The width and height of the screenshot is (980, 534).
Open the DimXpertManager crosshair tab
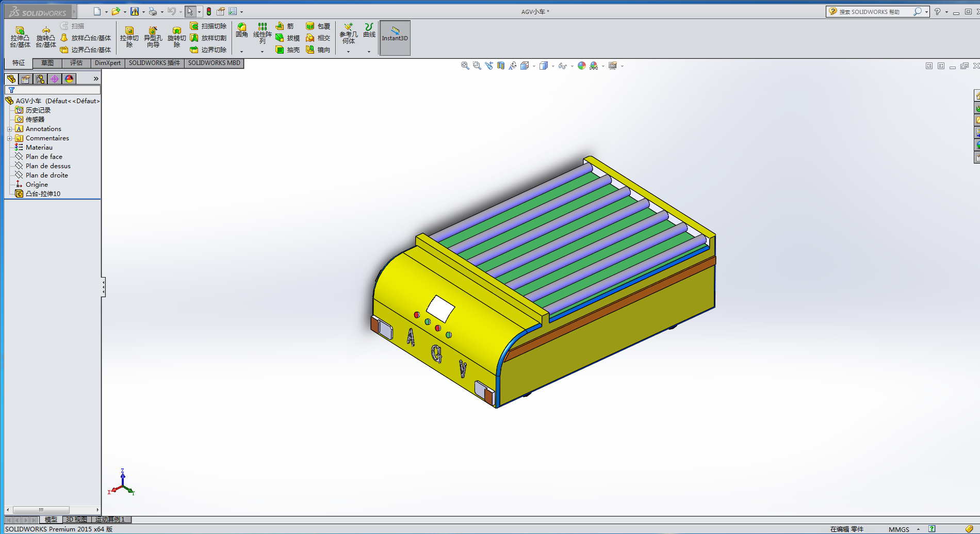coord(55,78)
